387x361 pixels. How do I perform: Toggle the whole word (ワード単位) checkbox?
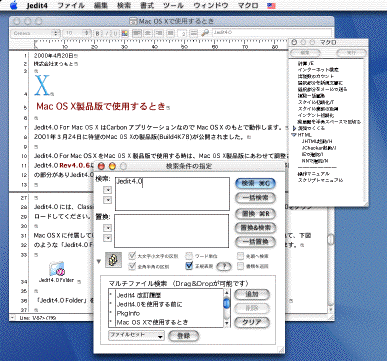point(189,256)
